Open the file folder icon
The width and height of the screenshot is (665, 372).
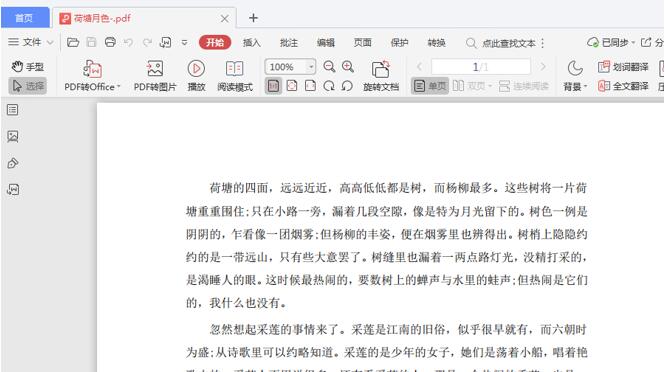click(x=73, y=42)
